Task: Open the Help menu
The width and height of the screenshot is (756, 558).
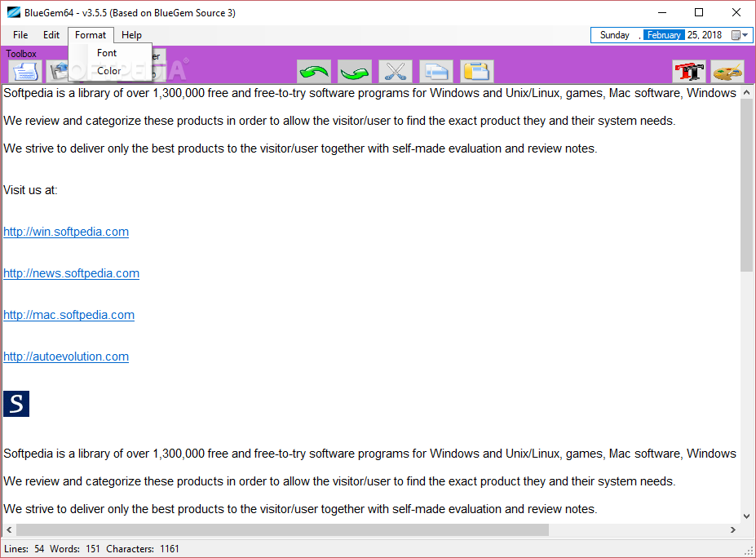Action: pyautogui.click(x=131, y=35)
